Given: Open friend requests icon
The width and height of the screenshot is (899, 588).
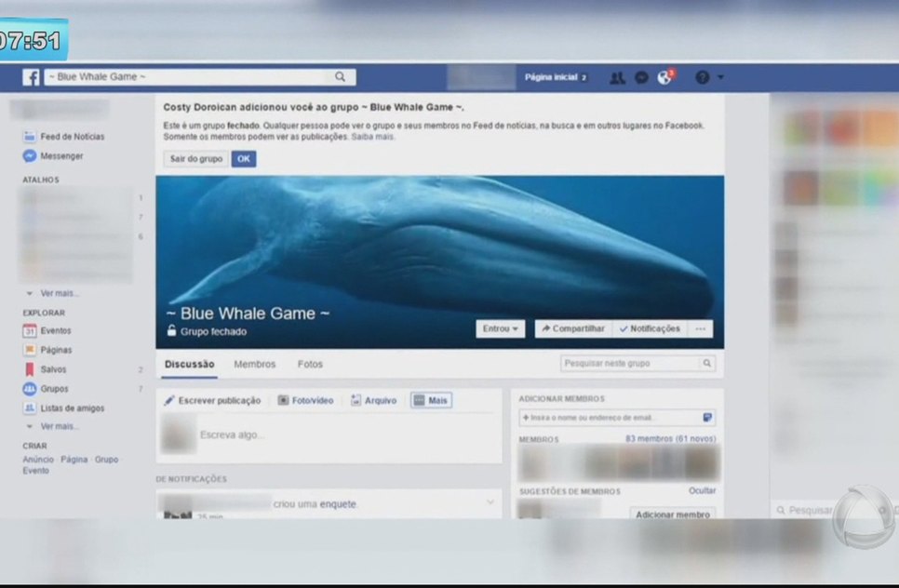Looking at the screenshot, I should click(x=617, y=77).
